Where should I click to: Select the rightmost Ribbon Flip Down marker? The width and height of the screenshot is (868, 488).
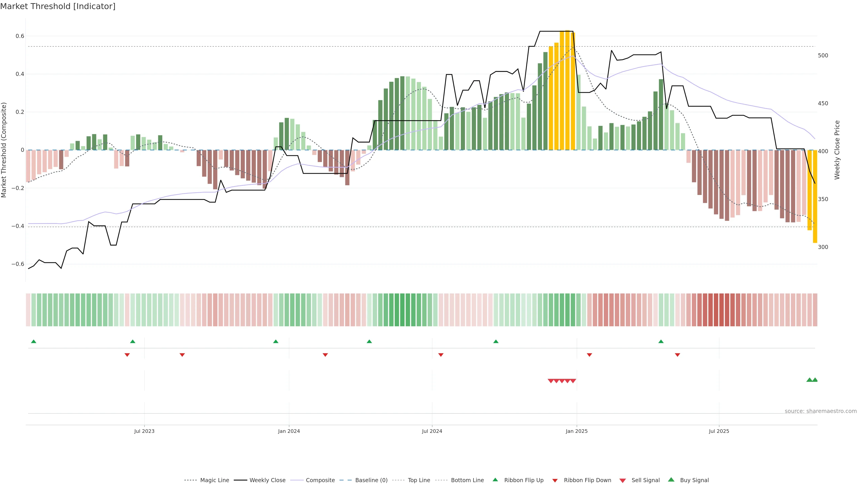(677, 355)
